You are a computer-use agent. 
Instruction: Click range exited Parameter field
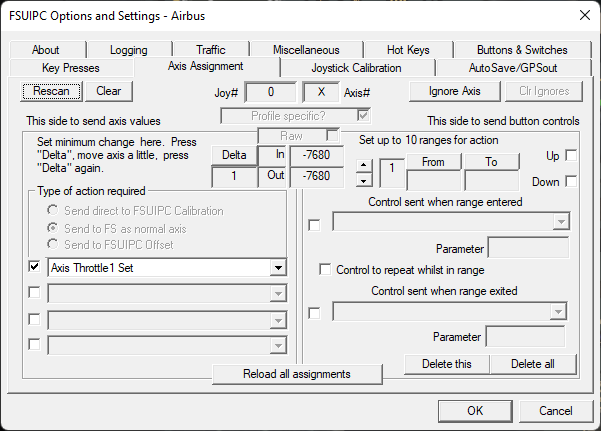[x=525, y=336]
